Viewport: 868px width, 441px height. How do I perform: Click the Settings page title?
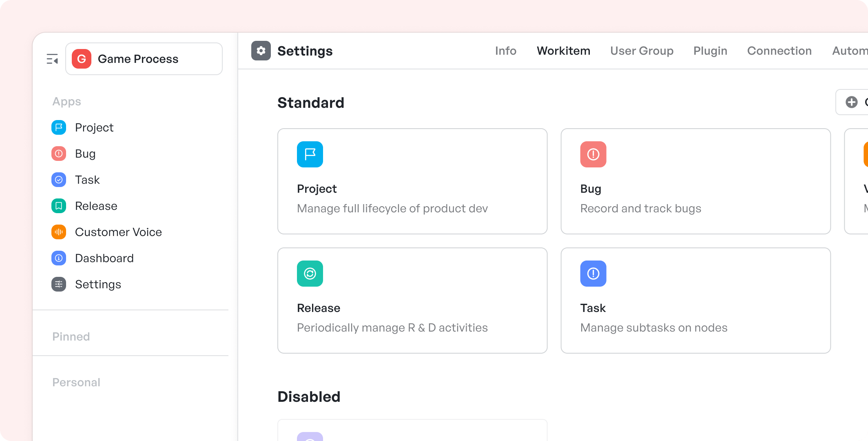(x=305, y=51)
